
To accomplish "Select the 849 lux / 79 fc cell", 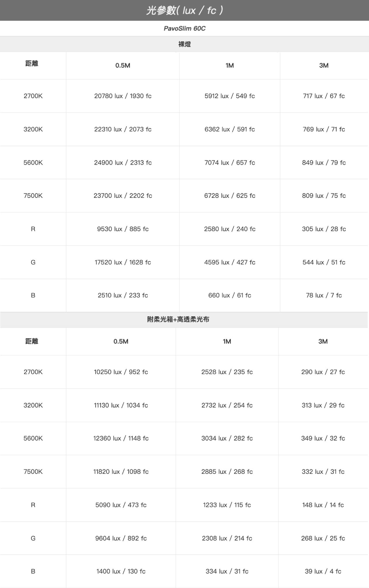I will click(324, 163).
